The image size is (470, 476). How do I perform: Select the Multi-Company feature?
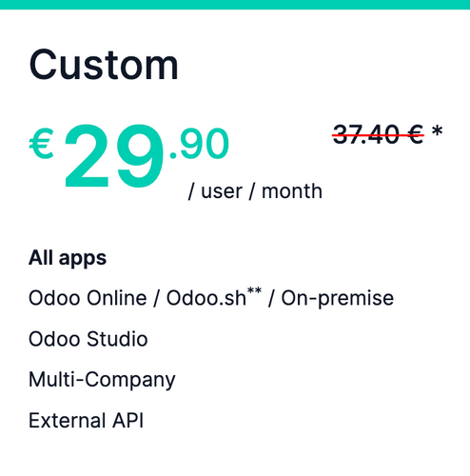pyautogui.click(x=102, y=380)
